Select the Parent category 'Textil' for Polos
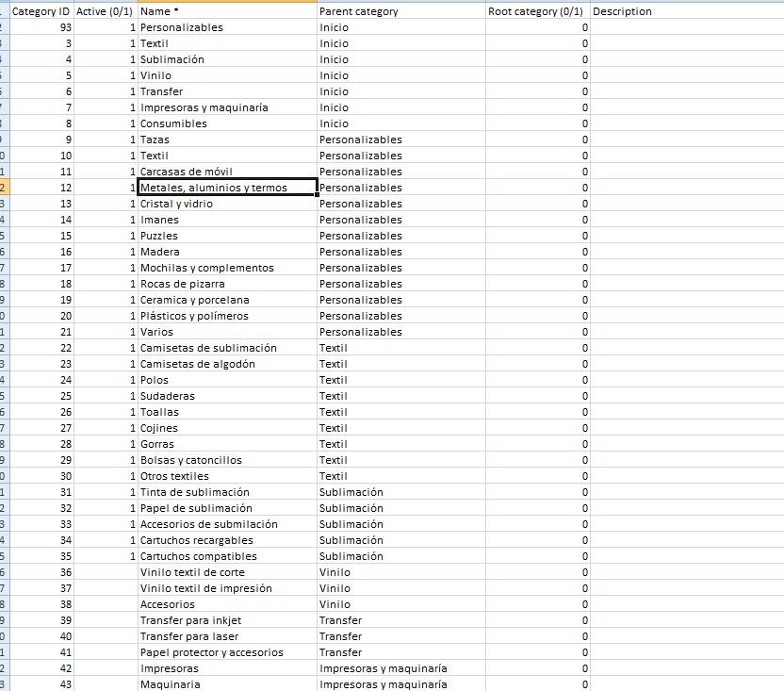The height and width of the screenshot is (691, 784). coord(401,379)
